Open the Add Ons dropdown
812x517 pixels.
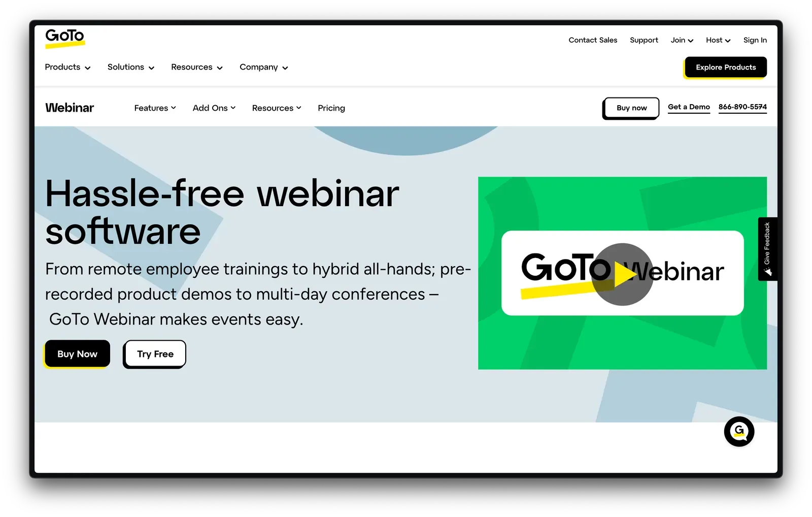point(214,108)
